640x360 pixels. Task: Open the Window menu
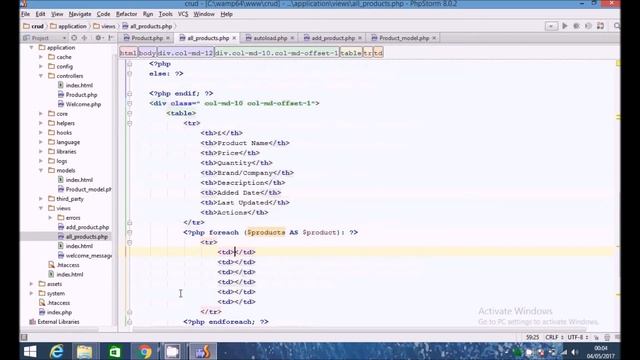click(204, 14)
